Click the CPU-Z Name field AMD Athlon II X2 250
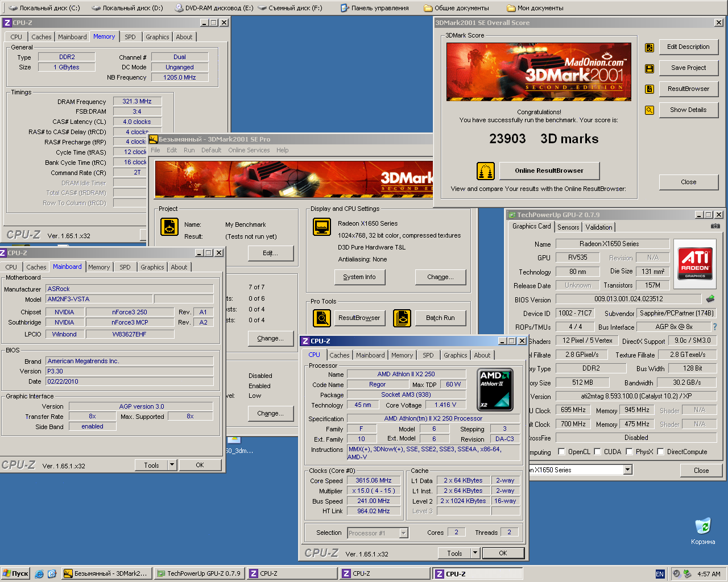728x582 pixels. coord(406,374)
